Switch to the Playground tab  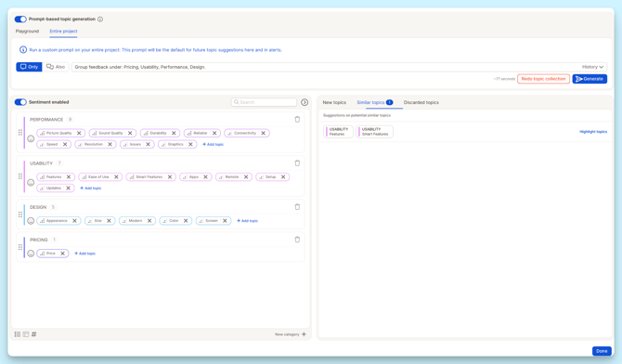27,31
